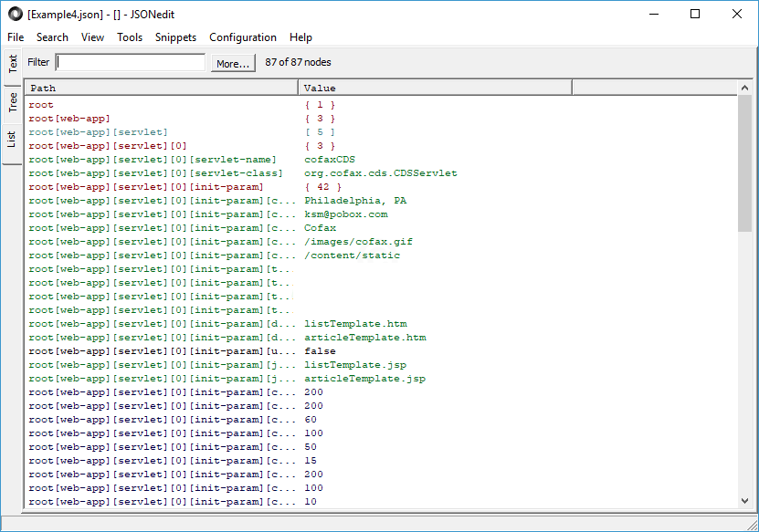
Task: Open the File menu
Action: pos(16,37)
